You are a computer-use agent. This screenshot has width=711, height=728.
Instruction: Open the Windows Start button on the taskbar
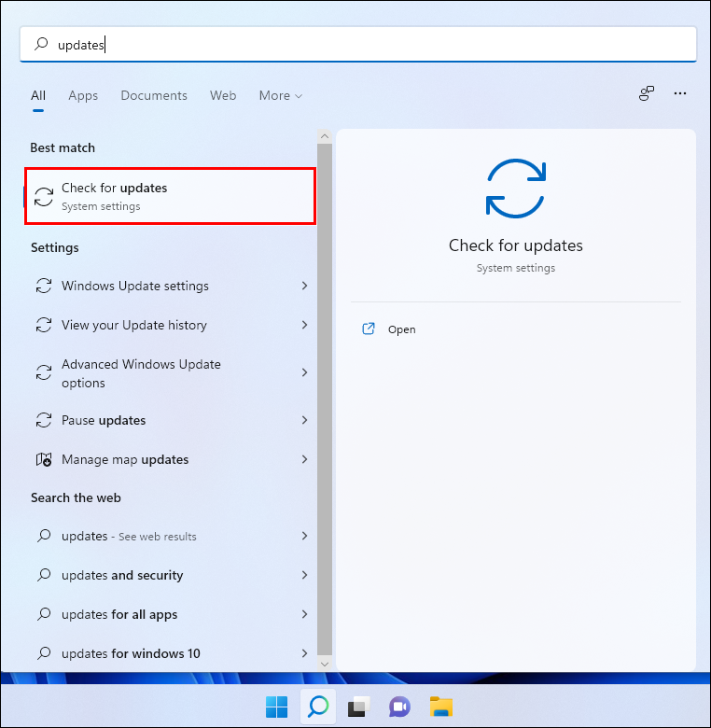pos(276,707)
